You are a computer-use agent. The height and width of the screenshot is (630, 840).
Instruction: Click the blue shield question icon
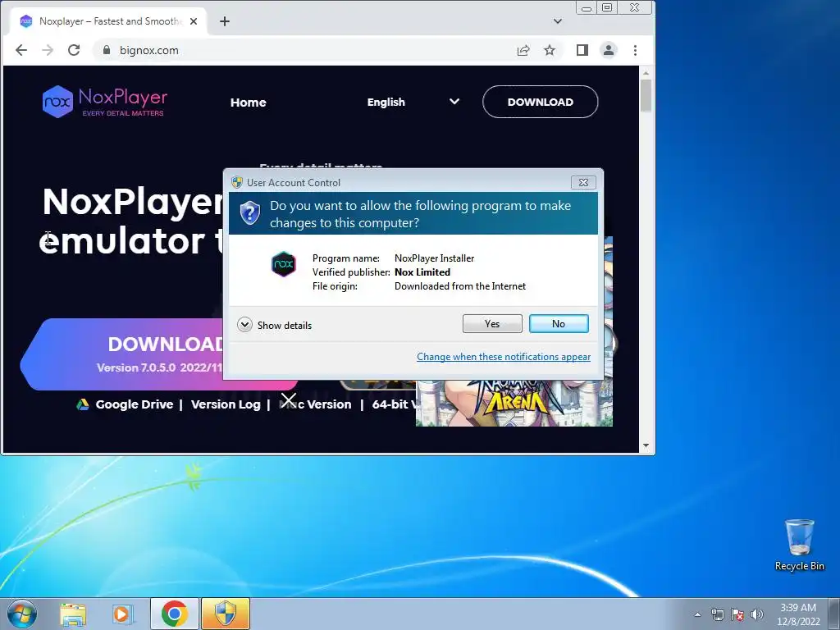tap(249, 213)
